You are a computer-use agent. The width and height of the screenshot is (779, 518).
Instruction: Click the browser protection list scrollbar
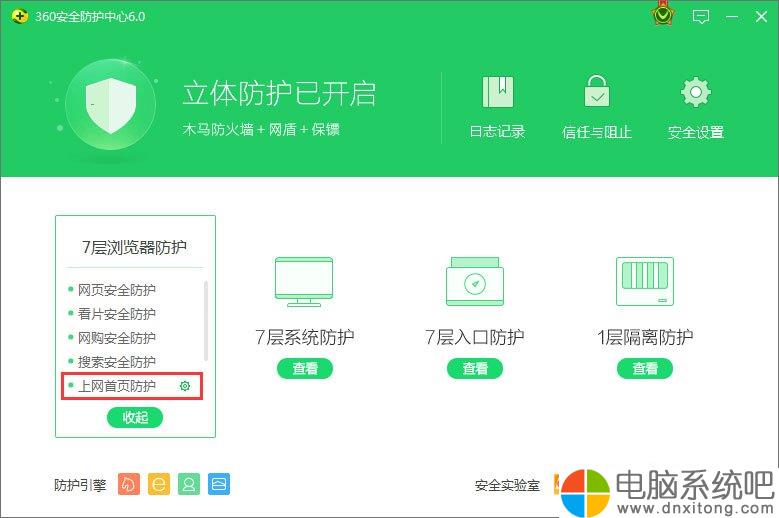[x=206, y=320]
